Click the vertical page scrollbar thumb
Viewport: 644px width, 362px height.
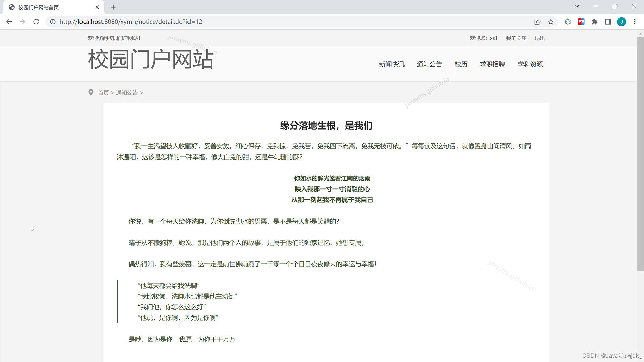pos(640,154)
